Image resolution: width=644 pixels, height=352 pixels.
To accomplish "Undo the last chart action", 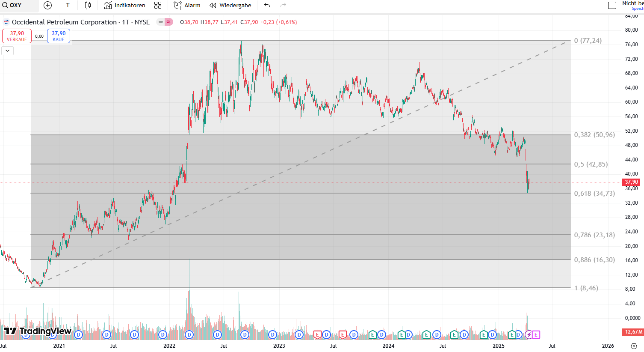I will [x=267, y=5].
